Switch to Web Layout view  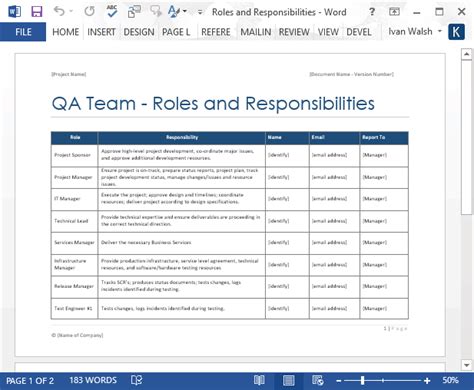318,380
